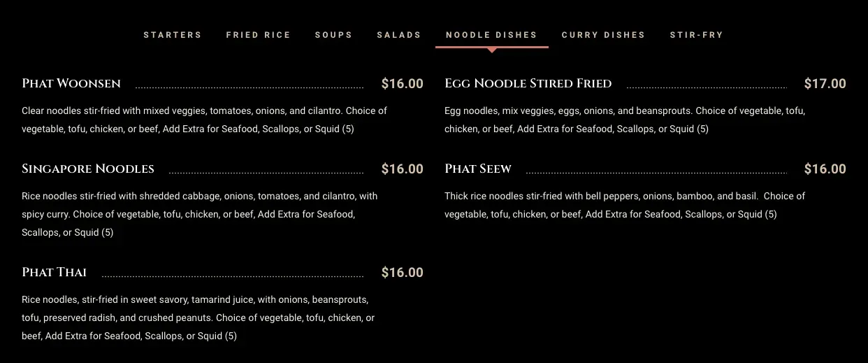Click the Phat Thai description paragraph
Viewport: 868px width, 363px height.
pos(198,318)
